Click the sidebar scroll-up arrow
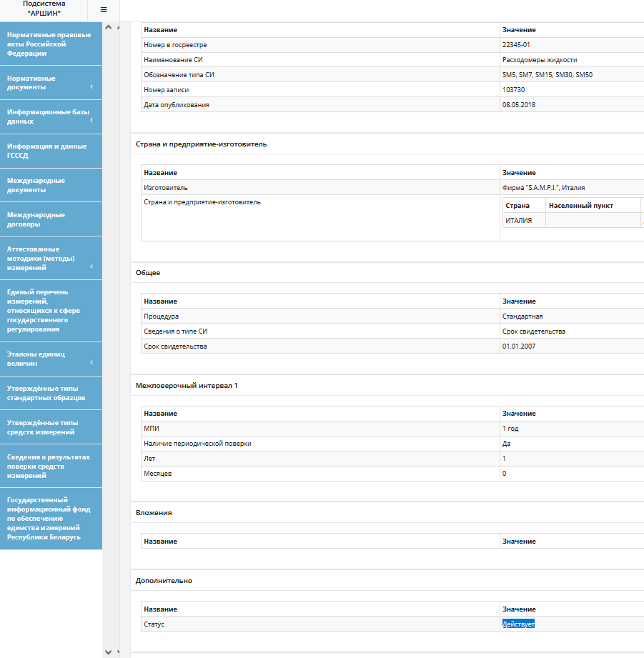 [108, 28]
